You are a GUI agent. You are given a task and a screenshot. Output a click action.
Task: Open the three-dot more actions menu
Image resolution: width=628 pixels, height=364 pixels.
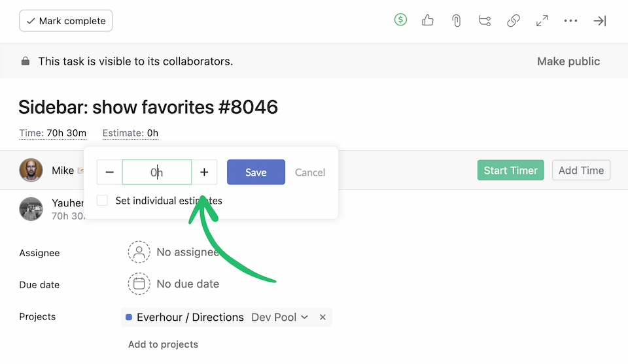point(570,20)
